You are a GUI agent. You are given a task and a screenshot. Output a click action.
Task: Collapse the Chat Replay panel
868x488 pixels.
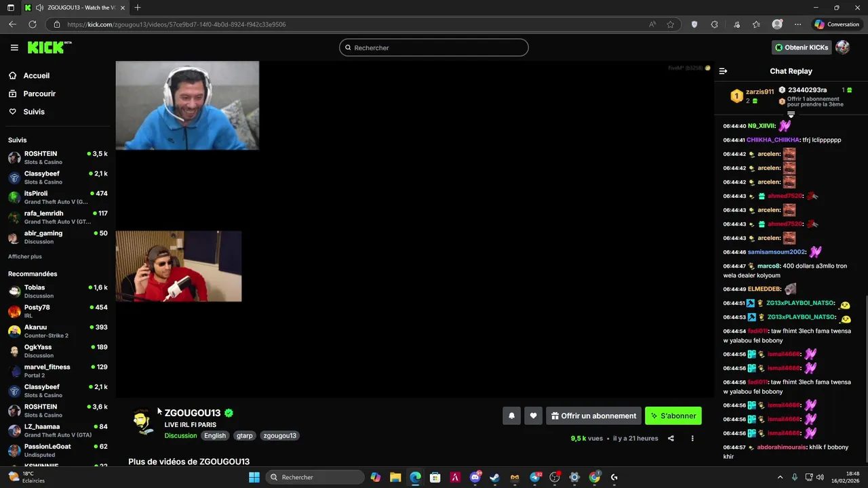723,71
